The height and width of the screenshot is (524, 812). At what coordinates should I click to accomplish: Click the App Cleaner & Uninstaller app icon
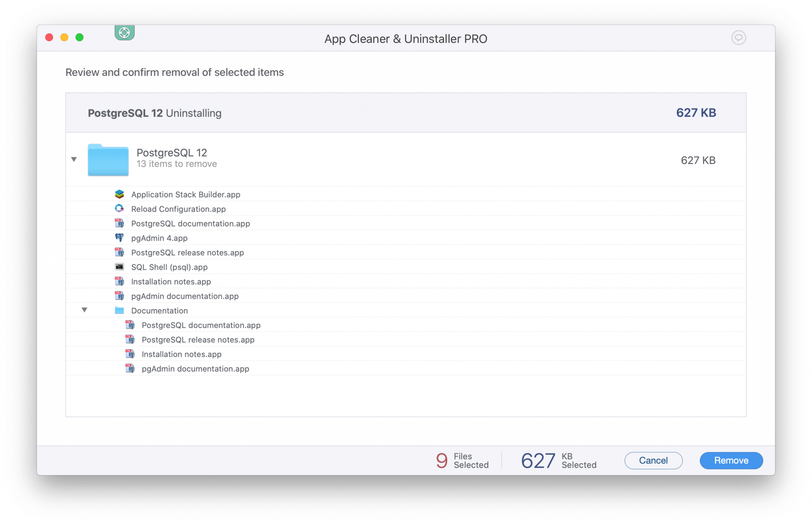tap(124, 33)
